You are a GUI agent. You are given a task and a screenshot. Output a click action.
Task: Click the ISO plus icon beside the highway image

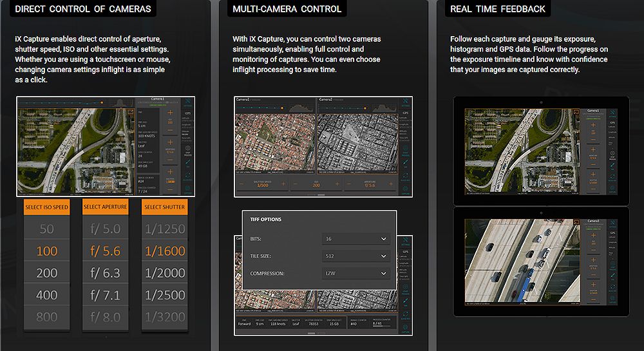click(x=170, y=112)
